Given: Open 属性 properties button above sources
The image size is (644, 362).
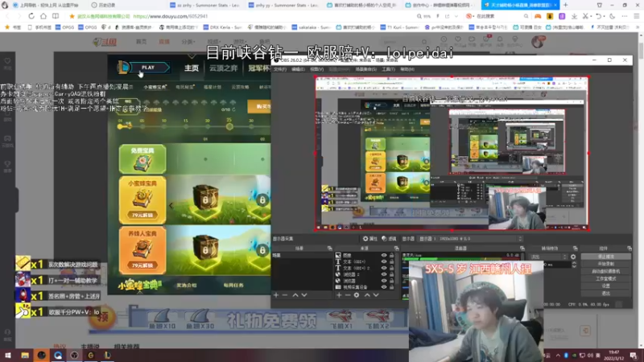Looking at the screenshot, I should [370, 238].
